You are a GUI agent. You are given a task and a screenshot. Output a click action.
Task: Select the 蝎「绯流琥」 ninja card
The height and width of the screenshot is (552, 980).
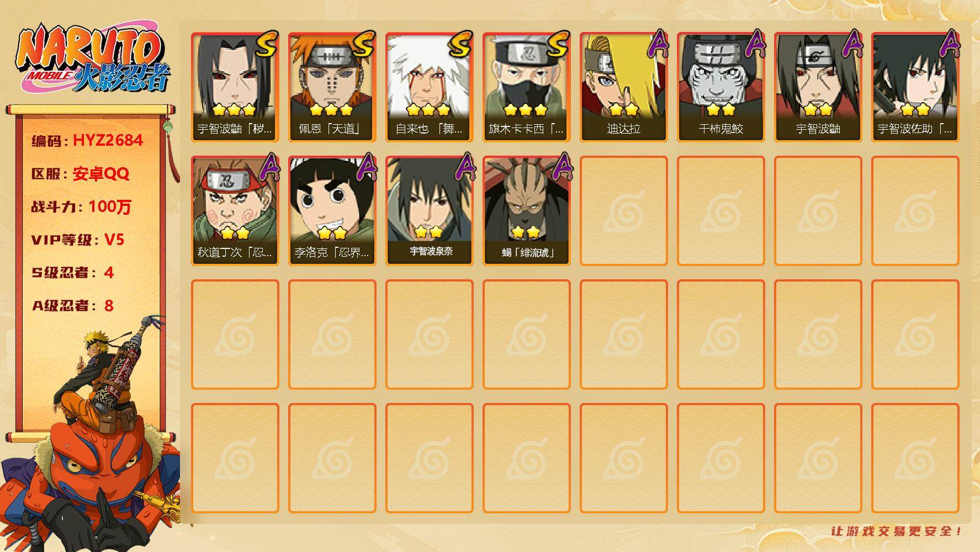pyautogui.click(x=526, y=211)
